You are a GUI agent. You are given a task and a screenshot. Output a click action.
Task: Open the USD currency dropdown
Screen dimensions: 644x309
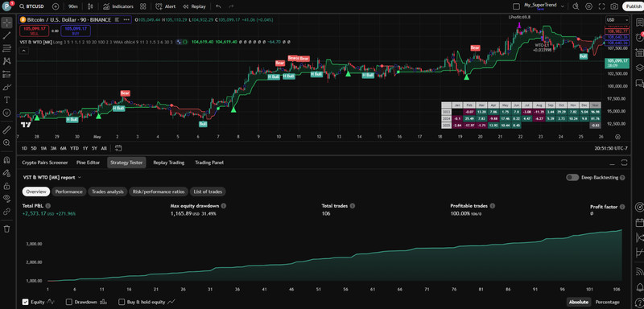[617, 19]
